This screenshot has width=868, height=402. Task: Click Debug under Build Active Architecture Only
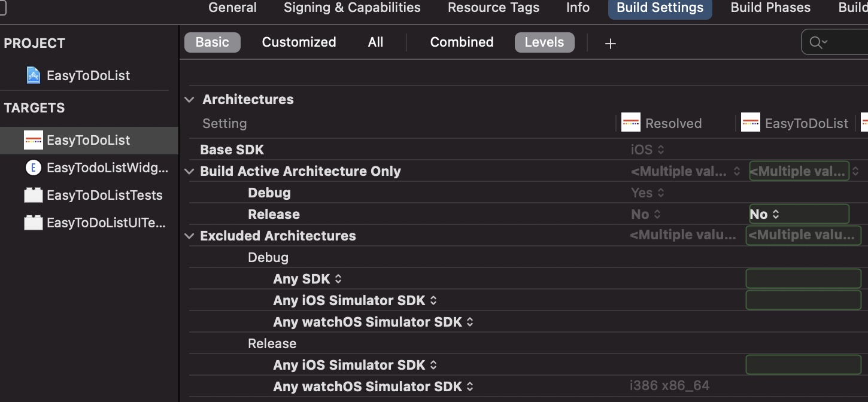269,193
